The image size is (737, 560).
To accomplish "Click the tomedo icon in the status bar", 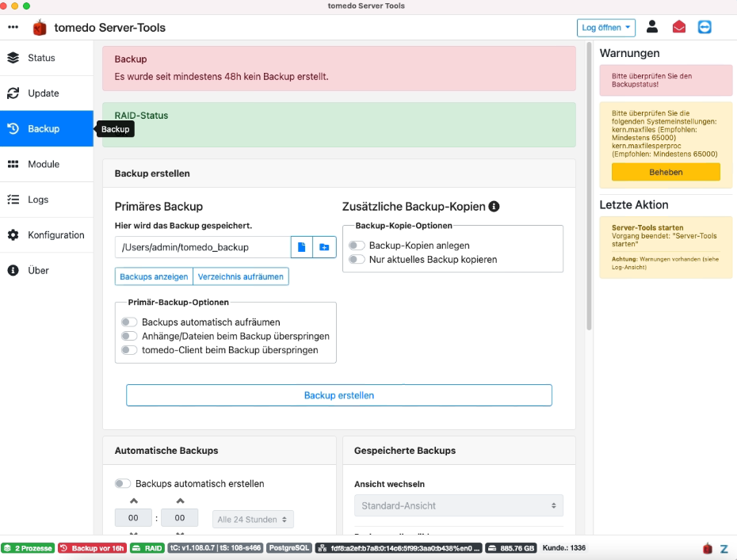I will coord(708,548).
